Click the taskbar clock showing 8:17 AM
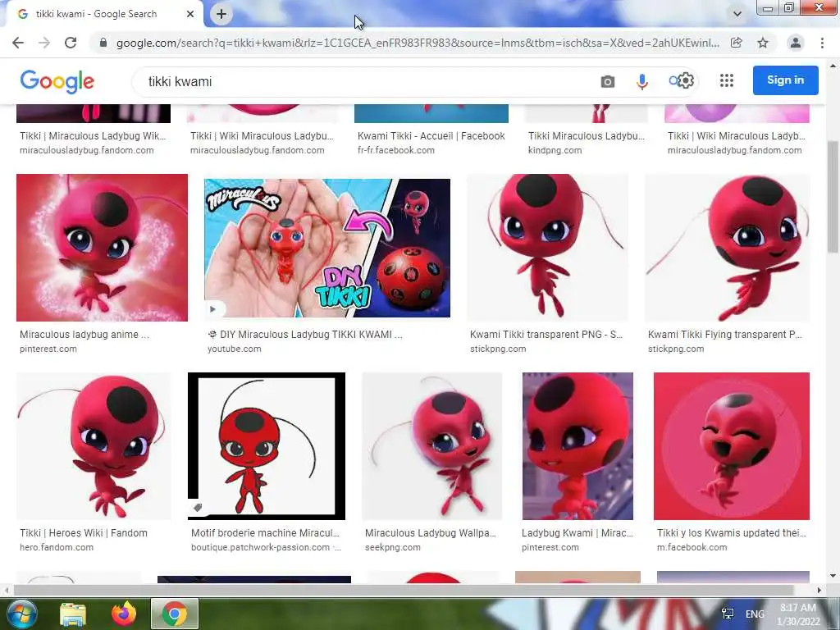The height and width of the screenshot is (630, 840). coord(798,614)
